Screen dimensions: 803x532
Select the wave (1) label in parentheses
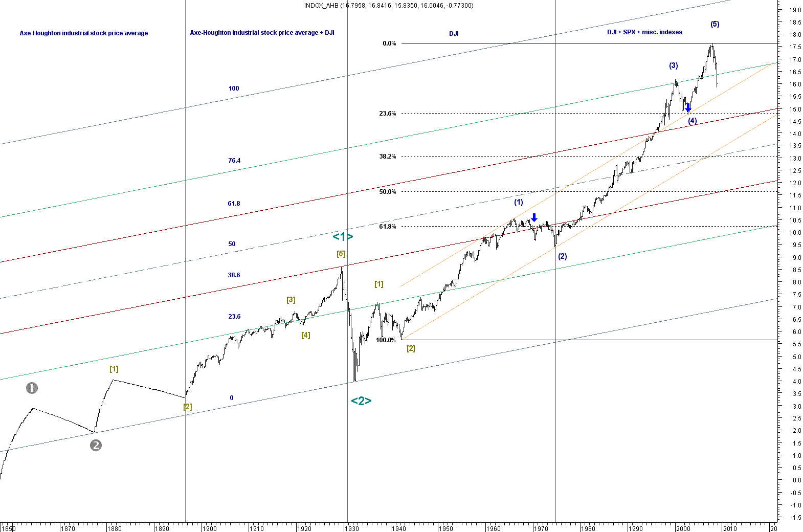[519, 202]
